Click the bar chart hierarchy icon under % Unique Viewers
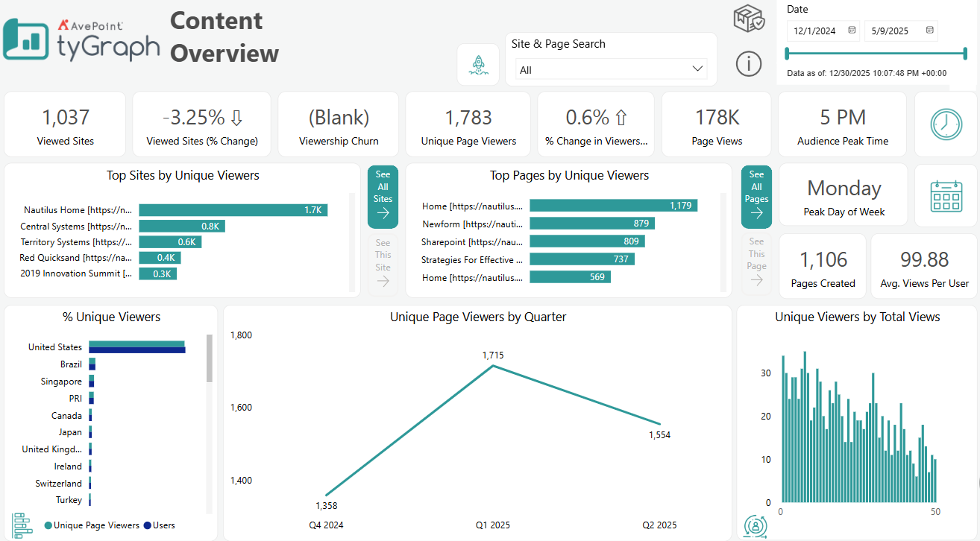 (23, 525)
